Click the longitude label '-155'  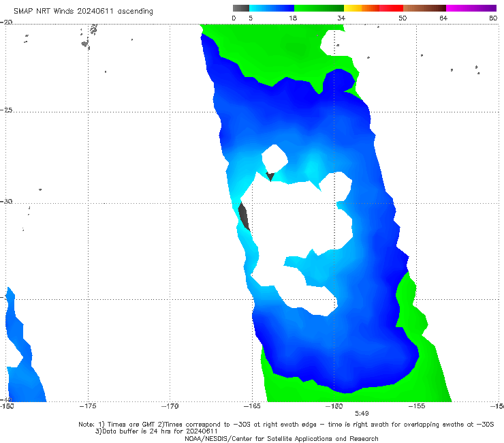pos(417,406)
